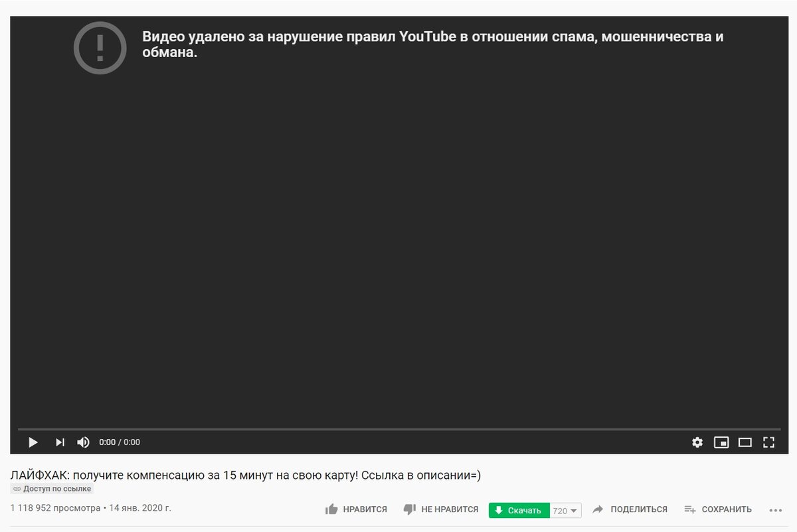Click the 0:00 / 0:00 time display
This screenshot has height=532, width=797.
click(120, 442)
